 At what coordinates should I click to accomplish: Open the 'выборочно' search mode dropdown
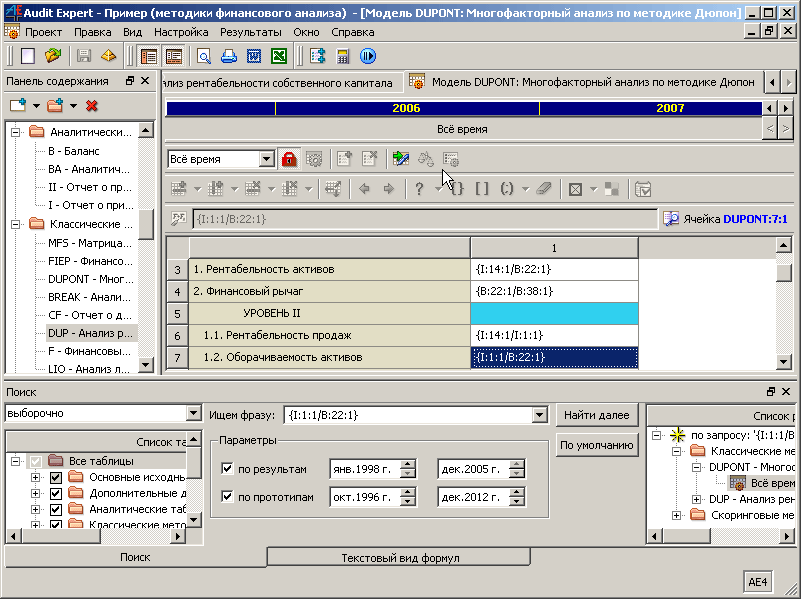pos(193,414)
